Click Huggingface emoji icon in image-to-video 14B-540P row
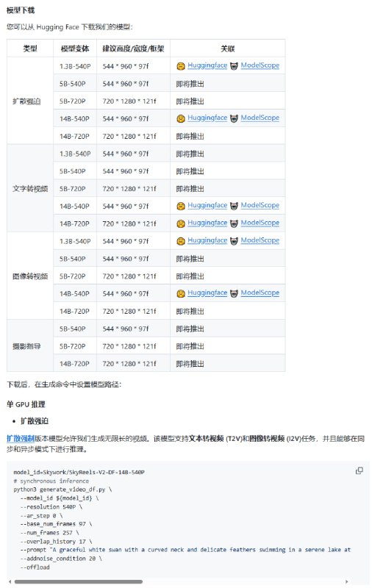The width and height of the screenshot is (383, 588). pyautogui.click(x=181, y=293)
